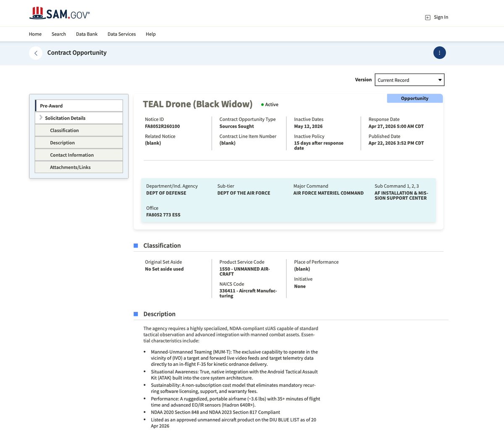Click the Inactive Date May 12, 2026

pos(308,126)
